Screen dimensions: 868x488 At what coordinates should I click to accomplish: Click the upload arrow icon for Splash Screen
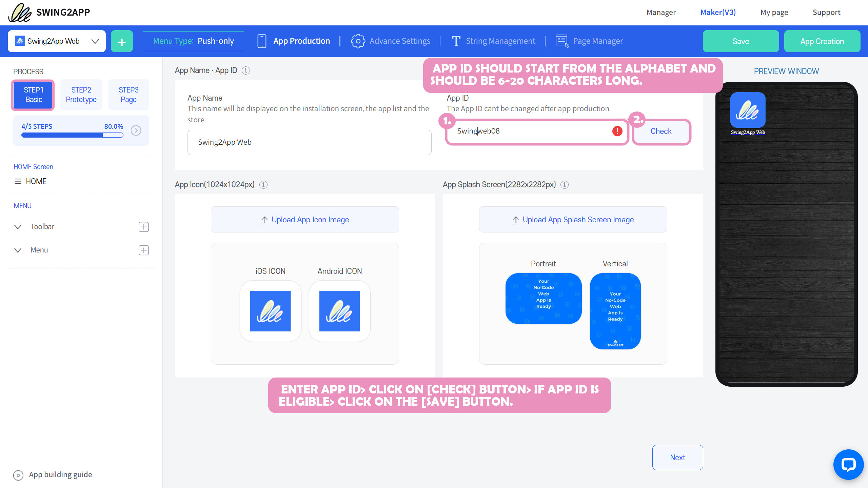(516, 220)
